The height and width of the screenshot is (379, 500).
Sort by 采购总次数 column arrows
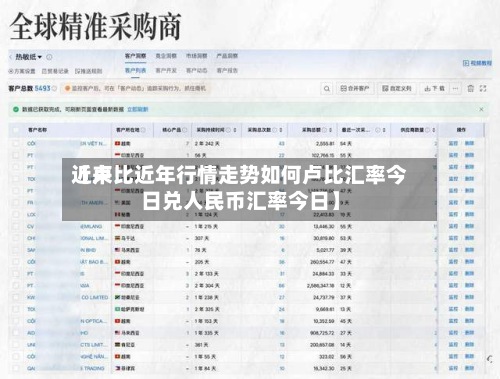click(281, 130)
